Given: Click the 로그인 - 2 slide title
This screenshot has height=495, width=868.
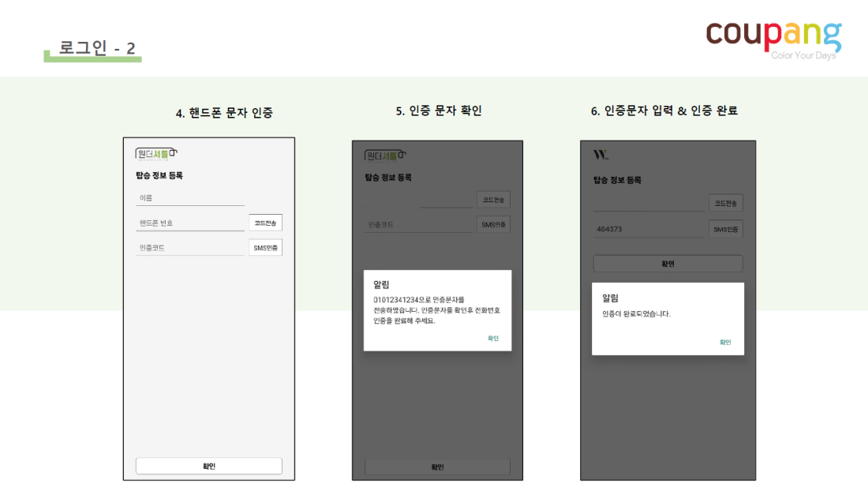Looking at the screenshot, I should [x=97, y=48].
